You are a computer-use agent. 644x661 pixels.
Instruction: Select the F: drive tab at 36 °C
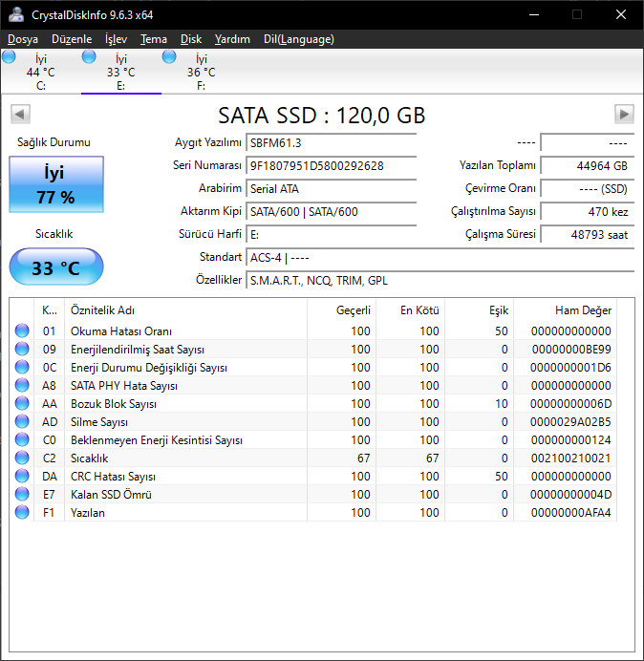coord(202,72)
